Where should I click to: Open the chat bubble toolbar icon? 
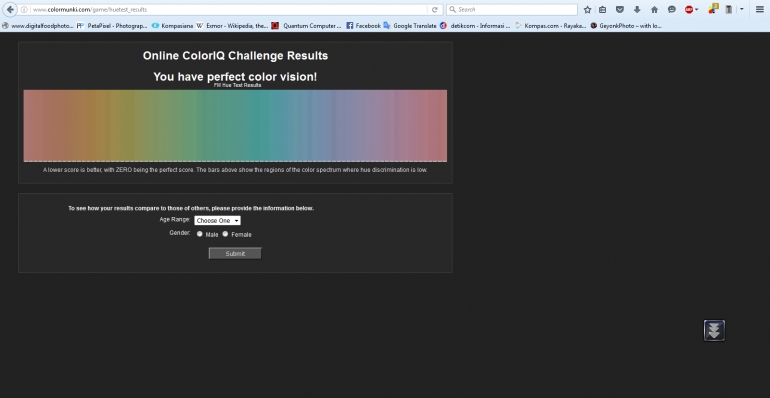[672, 9]
